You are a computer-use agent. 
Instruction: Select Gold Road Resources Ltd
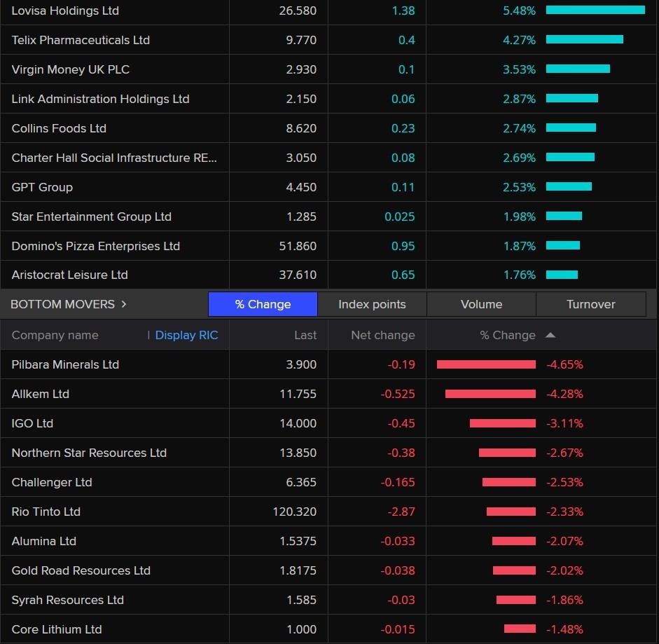click(x=81, y=570)
